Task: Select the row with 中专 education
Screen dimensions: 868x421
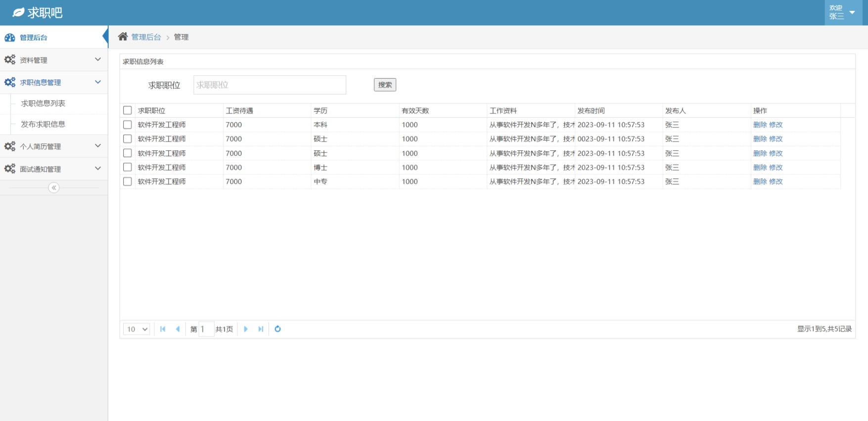Action: [128, 181]
